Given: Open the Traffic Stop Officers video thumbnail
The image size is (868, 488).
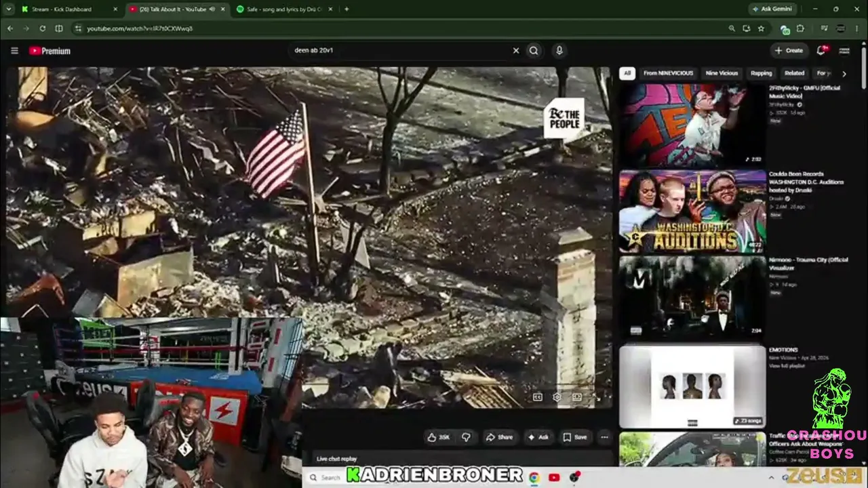Looking at the screenshot, I should (692, 449).
